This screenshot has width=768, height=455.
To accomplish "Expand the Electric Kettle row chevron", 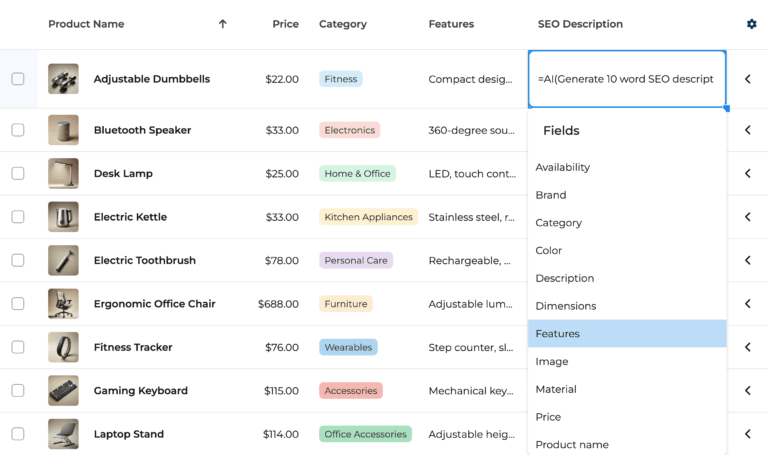I will 747,217.
